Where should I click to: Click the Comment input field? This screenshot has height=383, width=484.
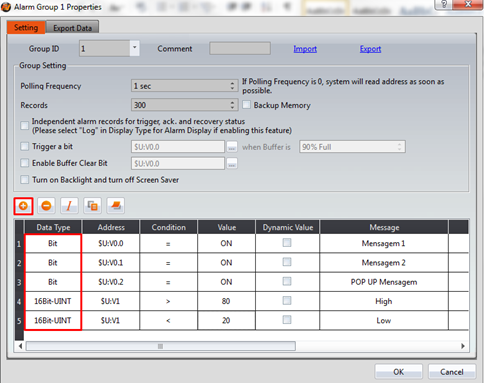[240, 48]
